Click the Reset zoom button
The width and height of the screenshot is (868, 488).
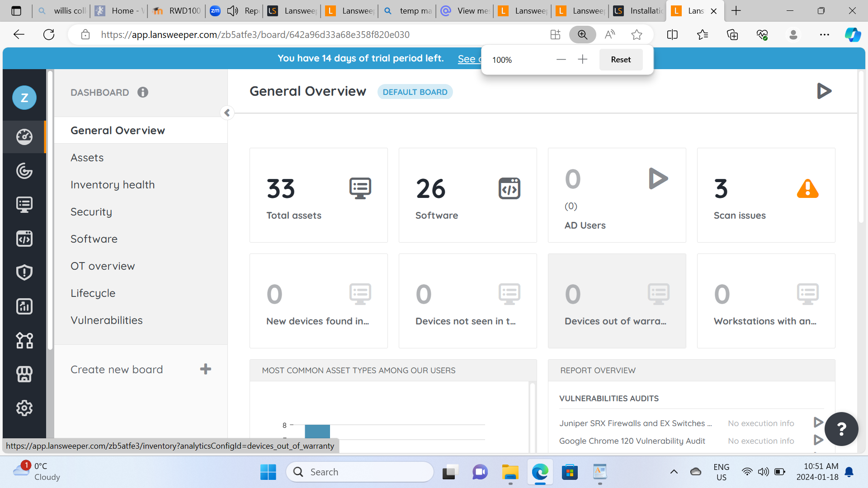[x=620, y=60]
